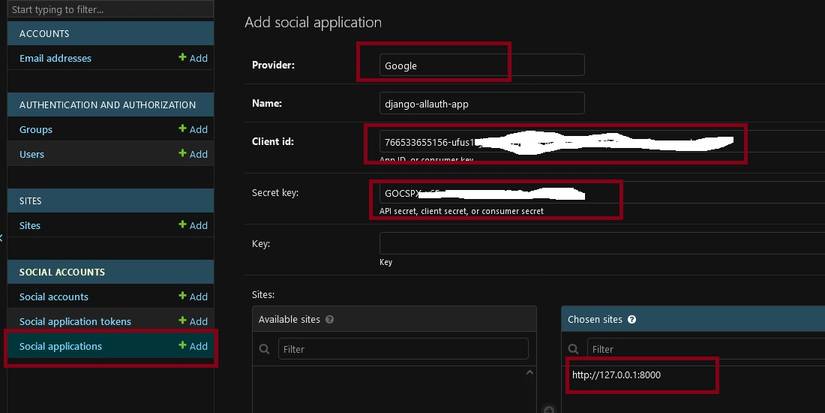The image size is (825, 413).
Task: Open Social accounts in the sidebar
Action: coord(54,296)
